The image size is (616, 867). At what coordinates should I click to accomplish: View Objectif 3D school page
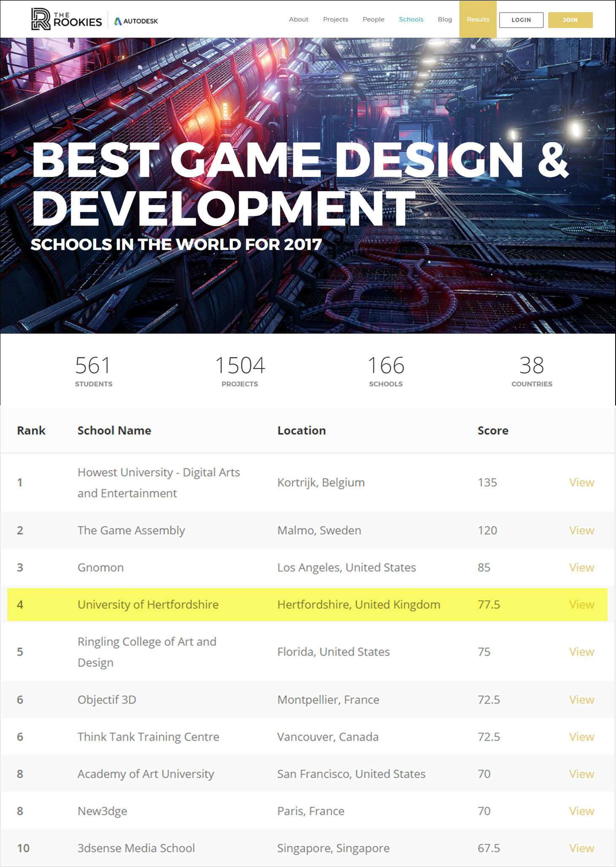point(581,699)
